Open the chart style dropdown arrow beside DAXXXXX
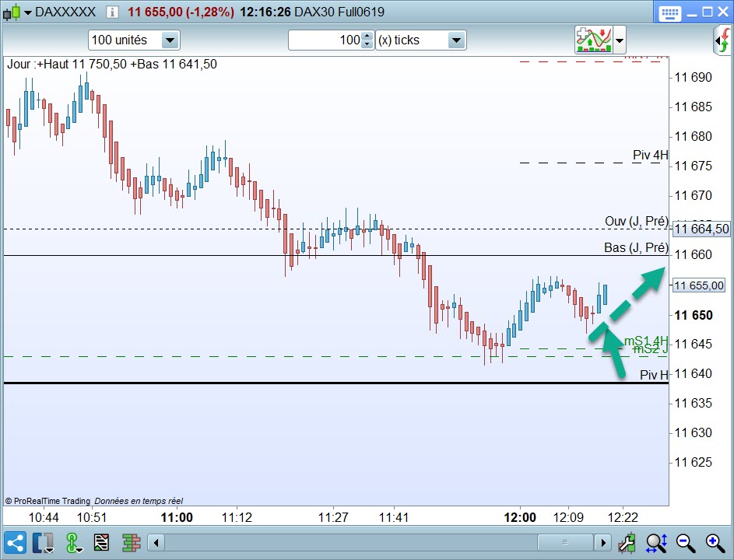Image resolution: width=734 pixels, height=560 pixels. [x=27, y=12]
